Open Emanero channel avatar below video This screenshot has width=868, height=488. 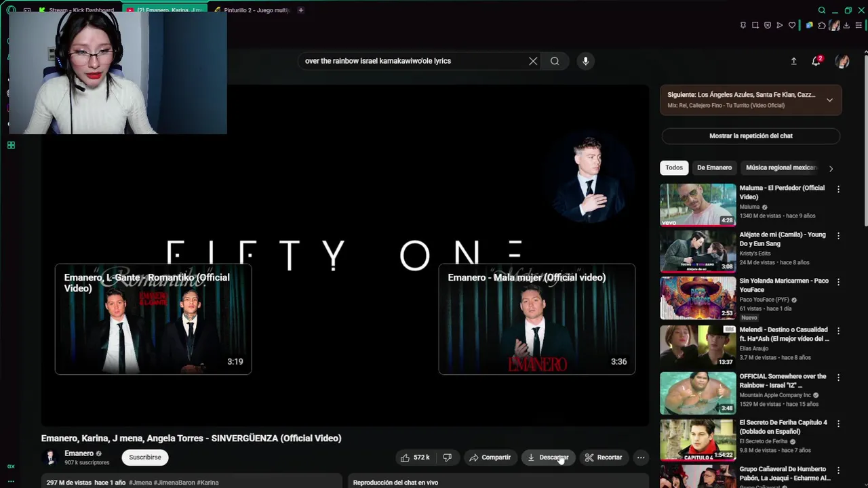pos(50,457)
